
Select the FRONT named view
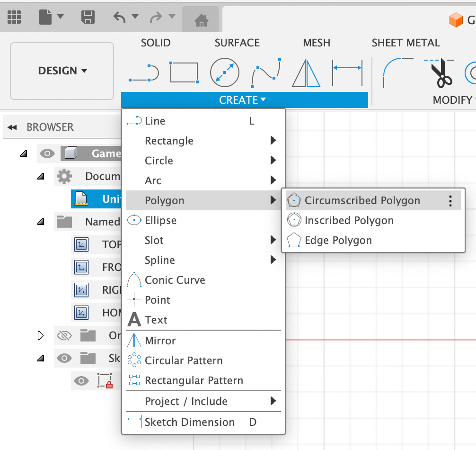pos(96,267)
